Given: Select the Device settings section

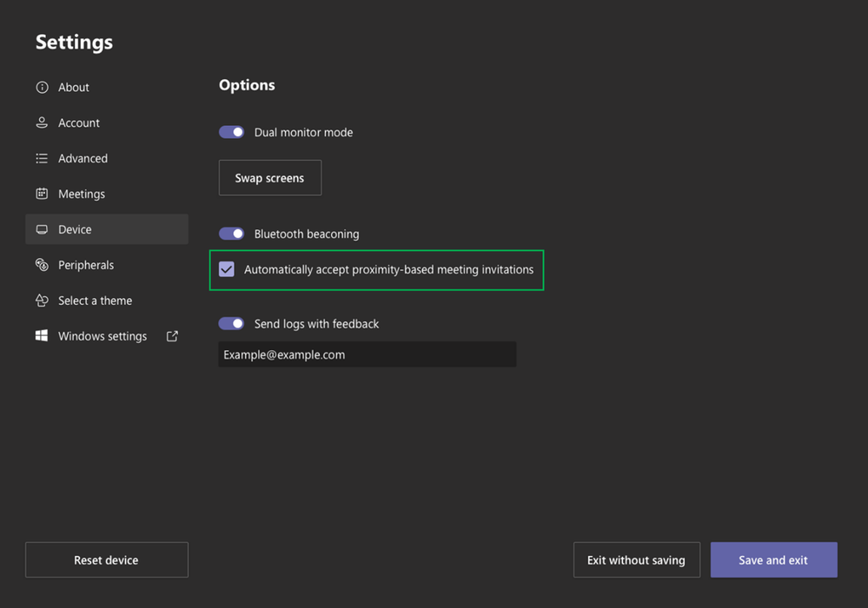Looking at the screenshot, I should coord(107,229).
